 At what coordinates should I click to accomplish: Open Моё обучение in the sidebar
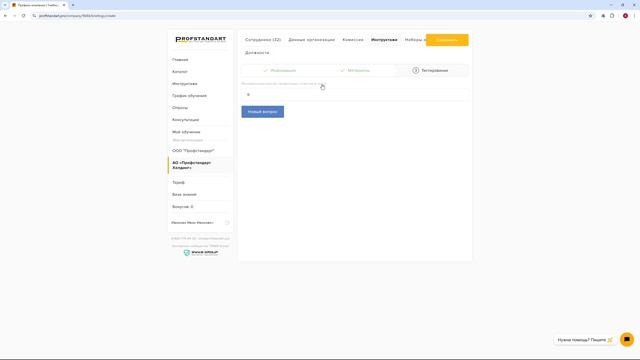[186, 132]
